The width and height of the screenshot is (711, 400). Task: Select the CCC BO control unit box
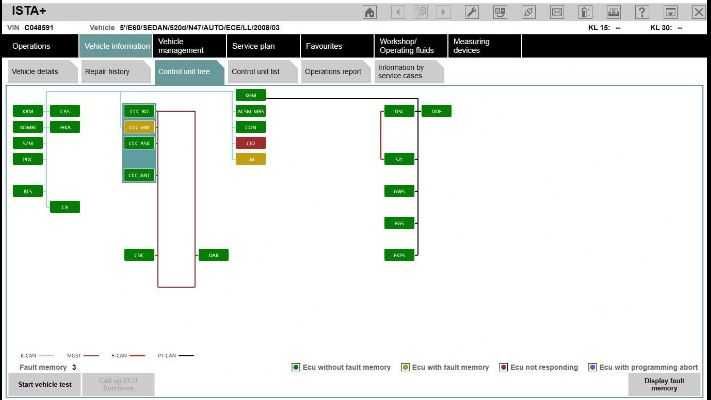[139, 112]
